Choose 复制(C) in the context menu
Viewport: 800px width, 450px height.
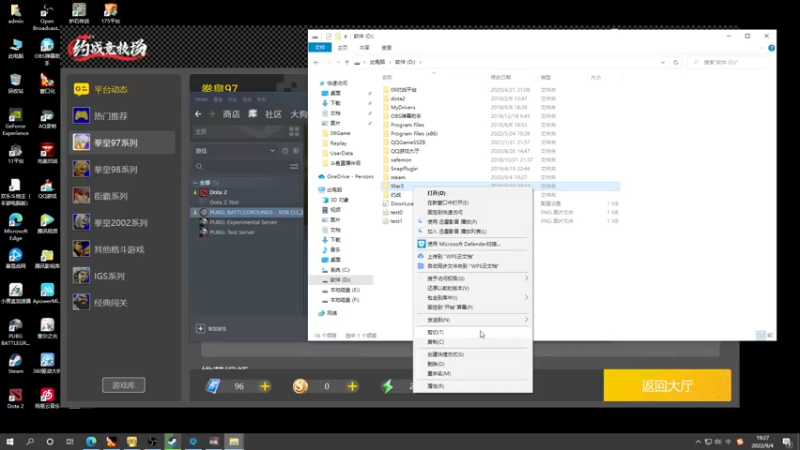[x=472, y=342]
